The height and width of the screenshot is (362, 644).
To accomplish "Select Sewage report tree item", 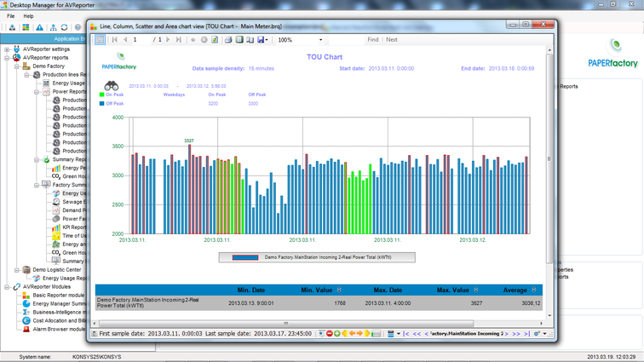I will pyautogui.click(x=74, y=202).
